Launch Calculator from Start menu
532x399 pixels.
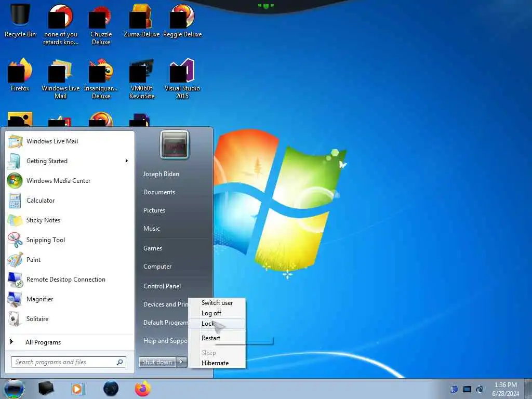pos(70,200)
